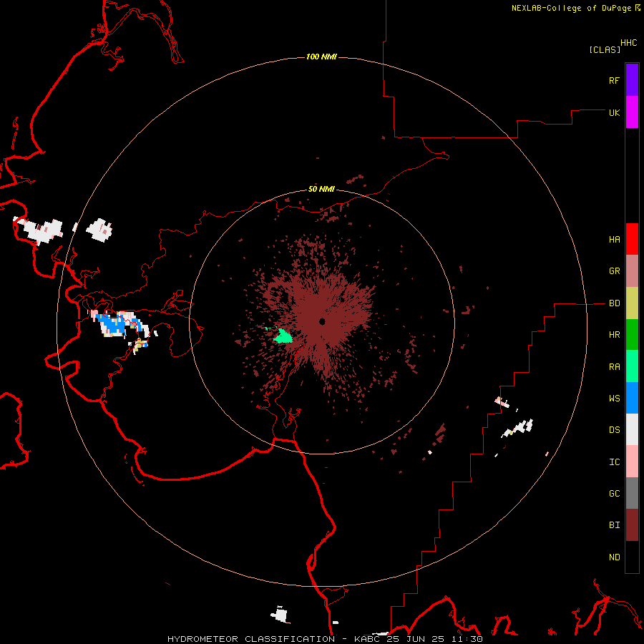
Task: Select the GR legend color block
Action: 632,271
